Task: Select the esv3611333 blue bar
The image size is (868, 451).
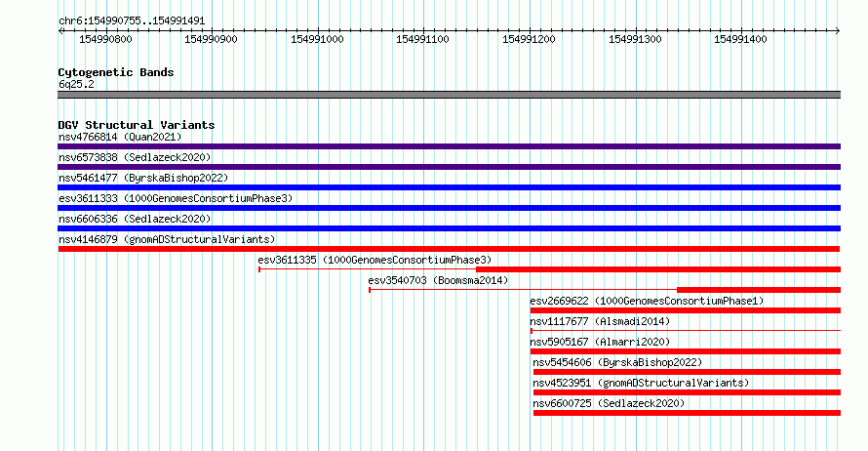Action: pyautogui.click(x=449, y=208)
